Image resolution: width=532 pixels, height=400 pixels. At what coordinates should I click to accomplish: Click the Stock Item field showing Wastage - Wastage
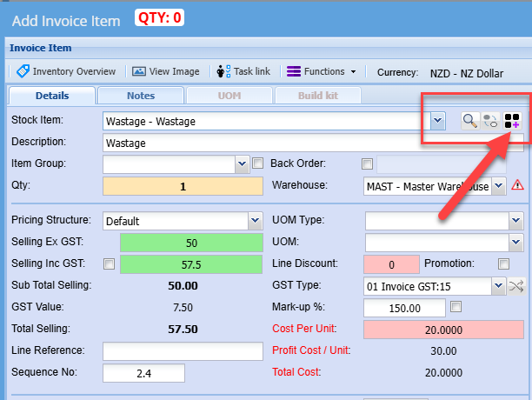267,121
